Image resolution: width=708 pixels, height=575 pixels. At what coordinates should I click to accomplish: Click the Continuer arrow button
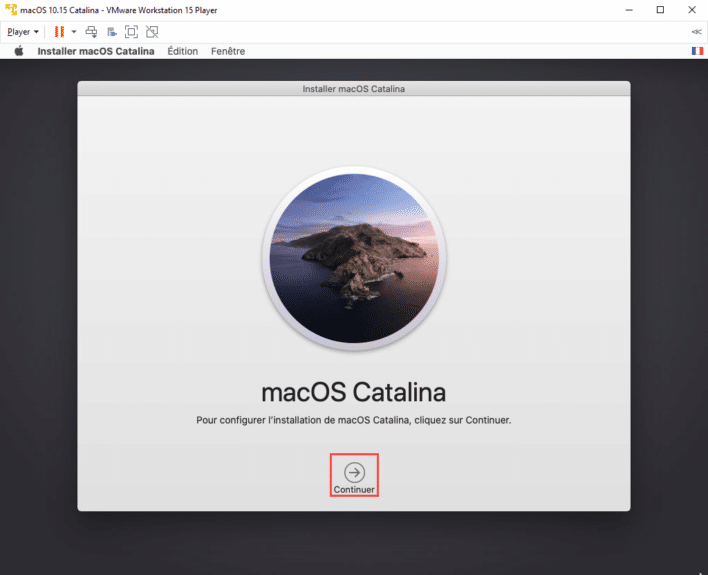pos(354,472)
